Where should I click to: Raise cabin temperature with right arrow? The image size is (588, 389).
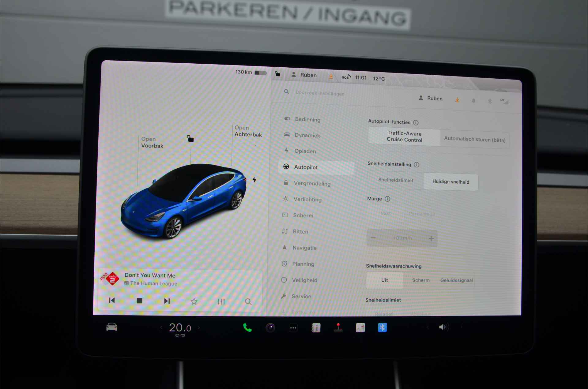click(199, 327)
